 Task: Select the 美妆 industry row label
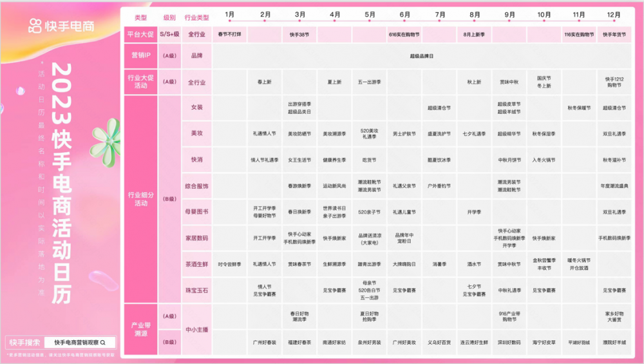click(196, 133)
